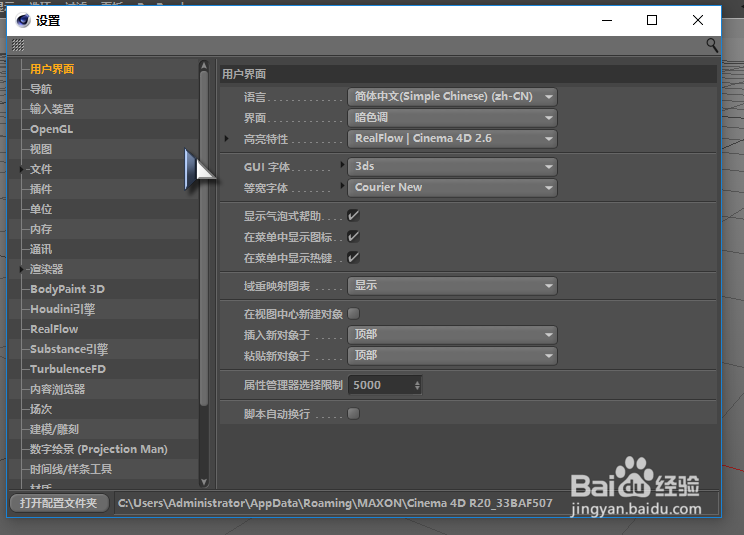The width and height of the screenshot is (744, 535).
Task: Click the Cinema 4D logo in title bar
Action: pyautogui.click(x=23, y=20)
